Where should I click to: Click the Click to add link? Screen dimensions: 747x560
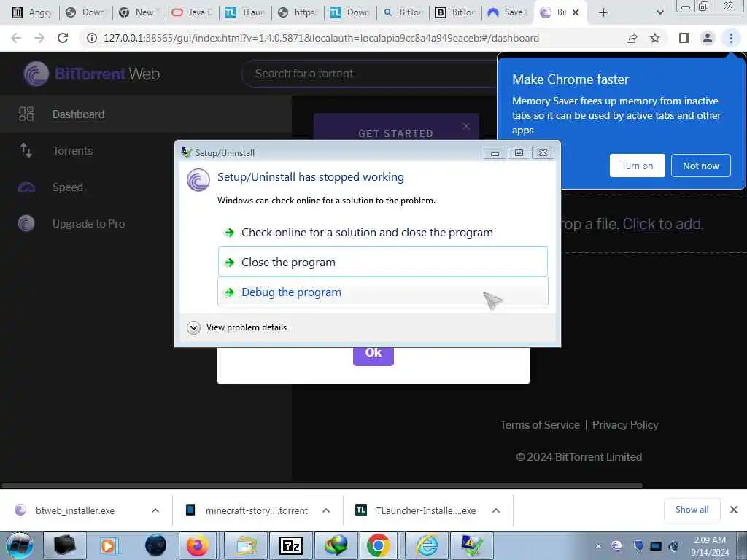pyautogui.click(x=662, y=224)
